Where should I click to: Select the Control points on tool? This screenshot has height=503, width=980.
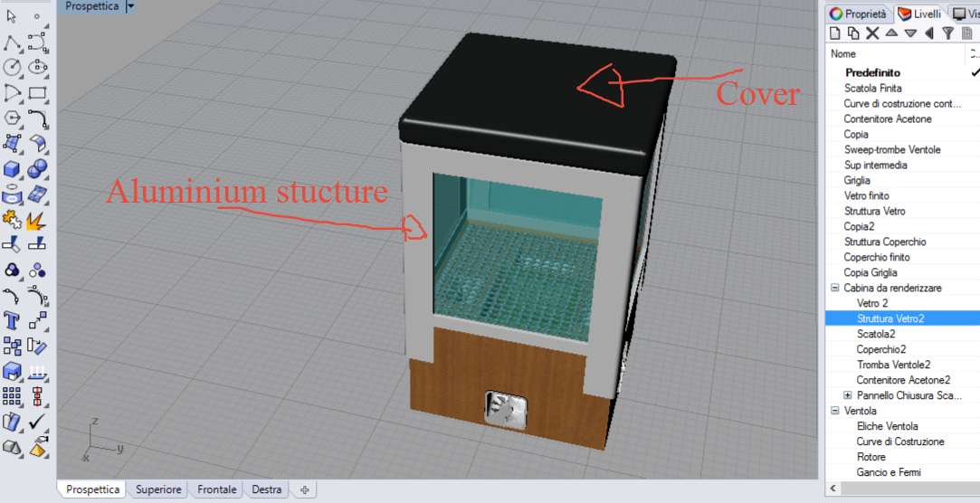pos(37,296)
